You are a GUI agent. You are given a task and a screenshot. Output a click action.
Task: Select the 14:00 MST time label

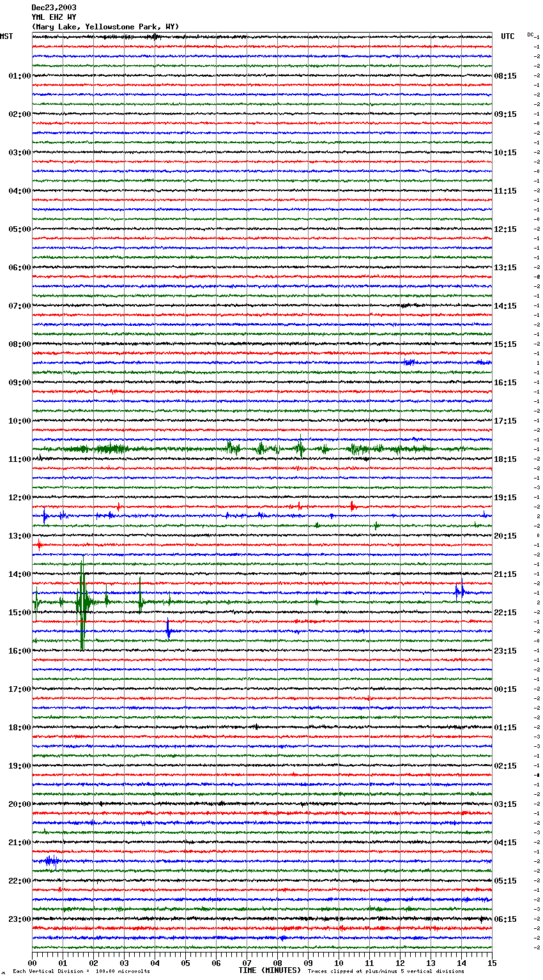point(19,574)
